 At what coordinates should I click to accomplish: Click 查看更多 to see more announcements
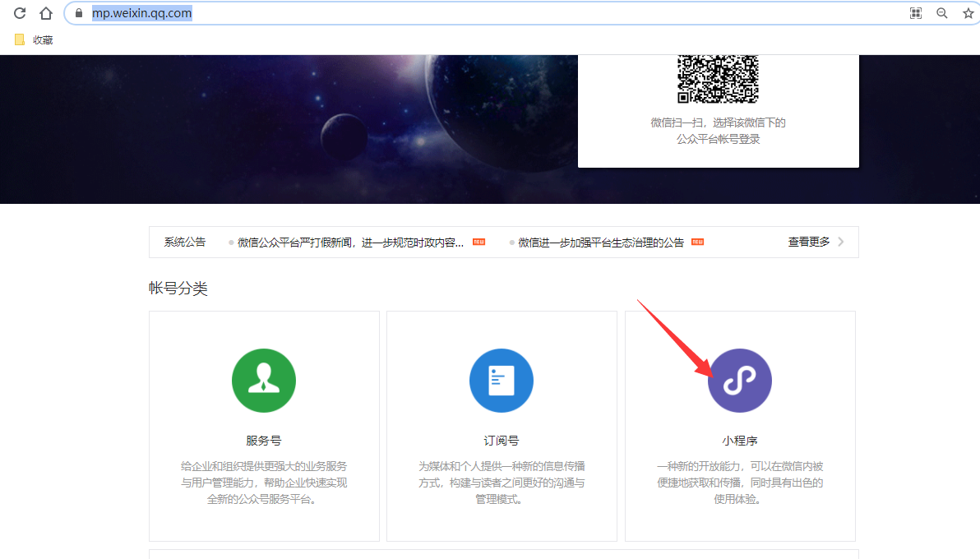809,242
